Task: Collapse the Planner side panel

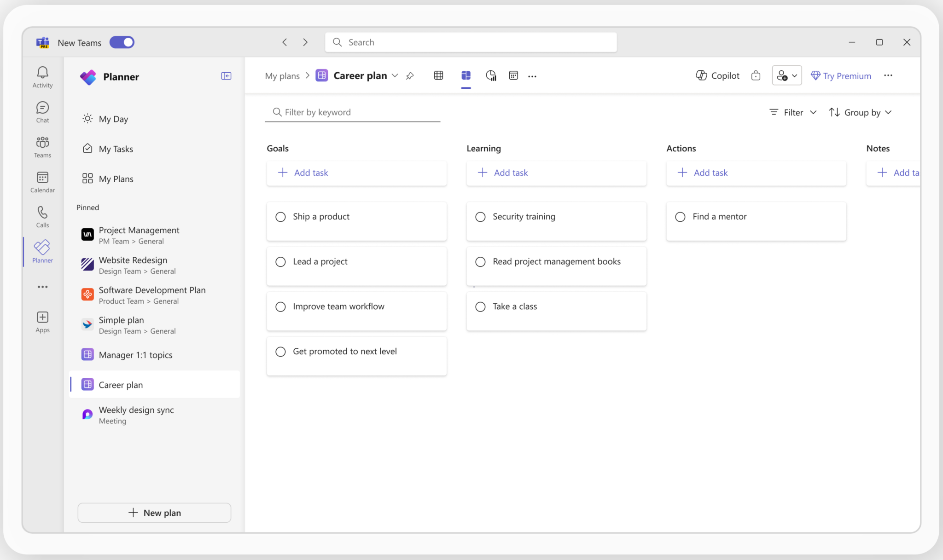Action: point(226,75)
